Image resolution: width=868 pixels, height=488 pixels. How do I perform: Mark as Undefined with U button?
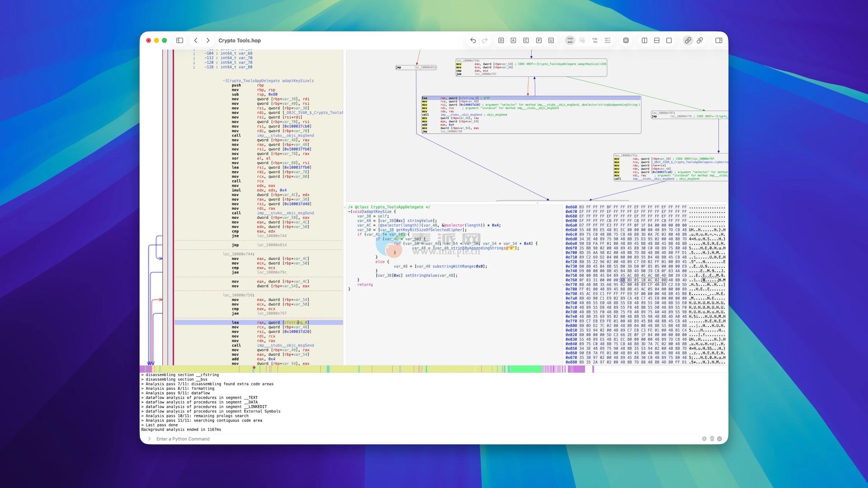click(x=551, y=41)
